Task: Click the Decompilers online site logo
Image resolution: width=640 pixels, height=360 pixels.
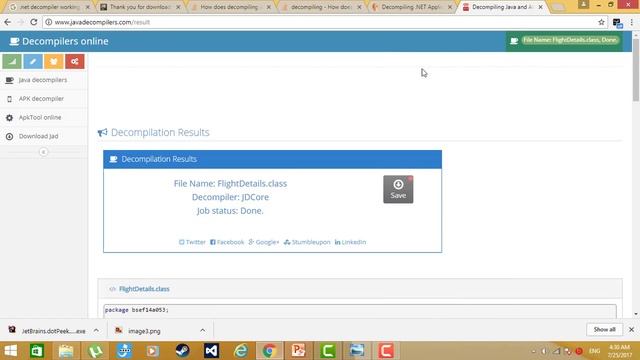Action: tap(59, 41)
